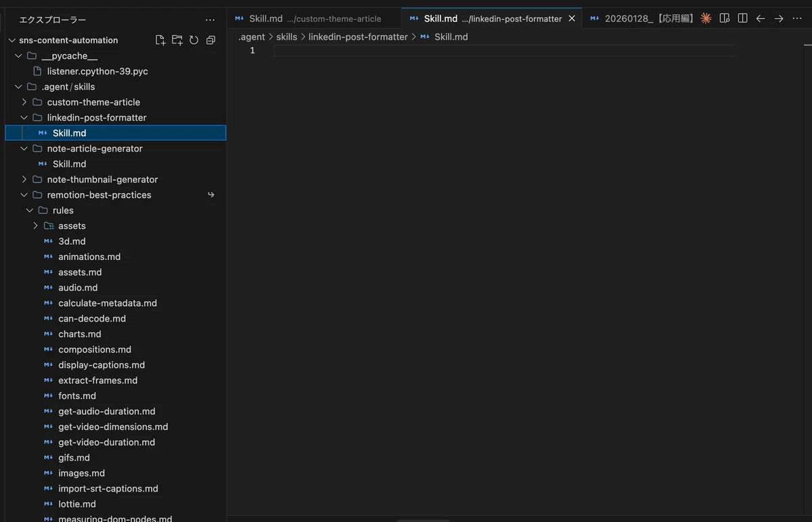
Task: Click skills in the breadcrumb path
Action: (287, 37)
